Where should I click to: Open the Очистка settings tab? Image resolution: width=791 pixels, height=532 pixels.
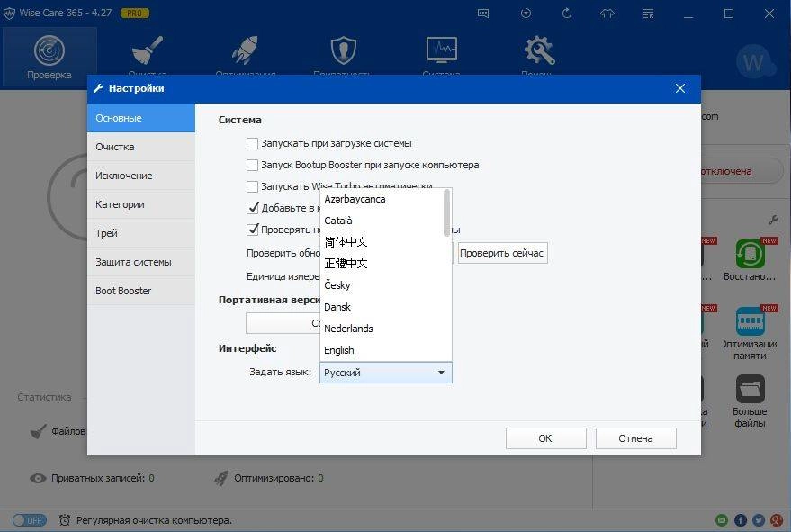(x=141, y=147)
